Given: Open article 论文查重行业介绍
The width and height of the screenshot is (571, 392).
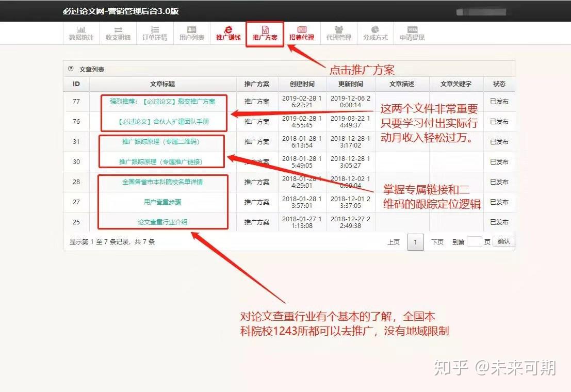Looking at the screenshot, I should tap(162, 222).
